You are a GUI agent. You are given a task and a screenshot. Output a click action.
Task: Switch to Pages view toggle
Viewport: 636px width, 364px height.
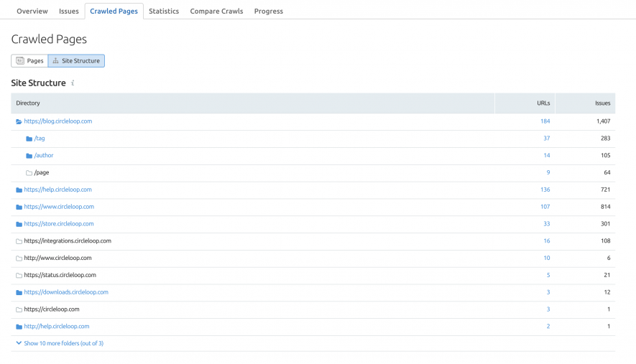pos(29,61)
